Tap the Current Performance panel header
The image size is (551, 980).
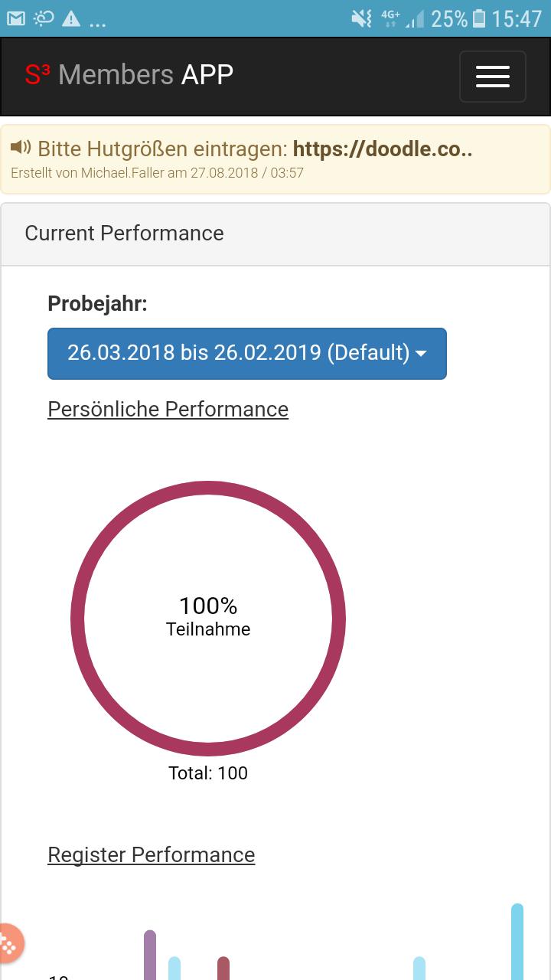[x=124, y=234]
